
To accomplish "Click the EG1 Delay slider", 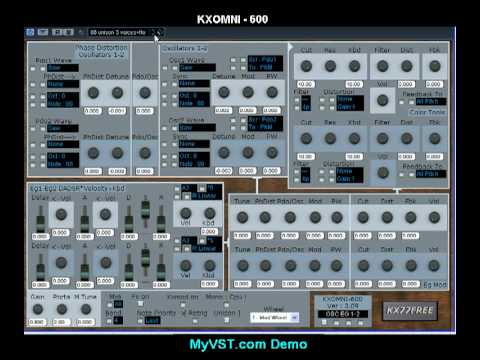I will (x=40, y=219).
